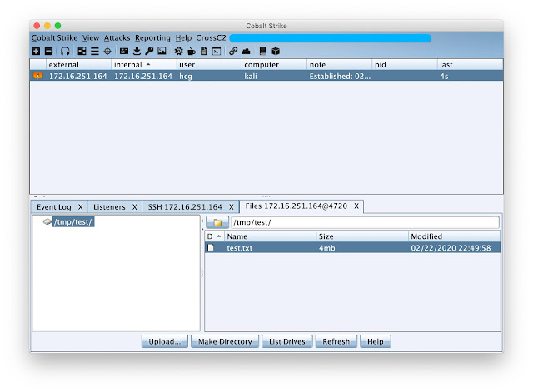Open Credentials via ID card icon

[124, 52]
